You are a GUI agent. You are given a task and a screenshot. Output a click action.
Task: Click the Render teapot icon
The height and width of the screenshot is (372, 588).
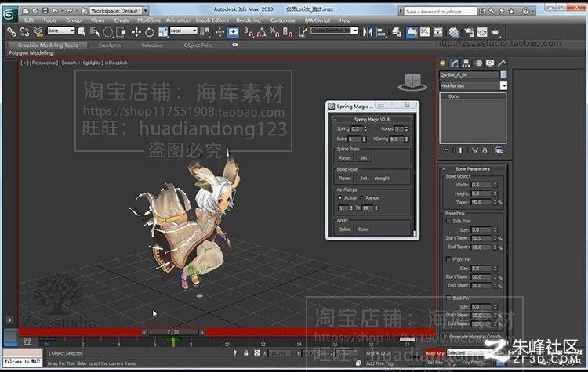495,33
